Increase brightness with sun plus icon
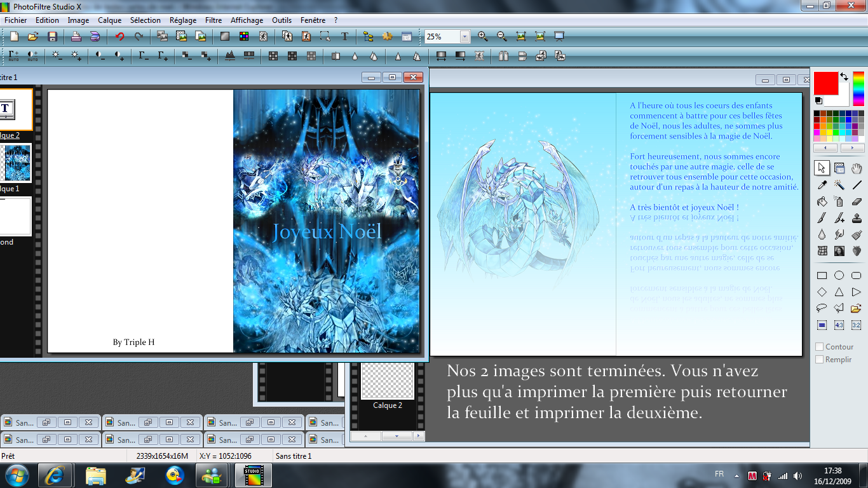Viewport: 868px width, 488px height. 76,56
